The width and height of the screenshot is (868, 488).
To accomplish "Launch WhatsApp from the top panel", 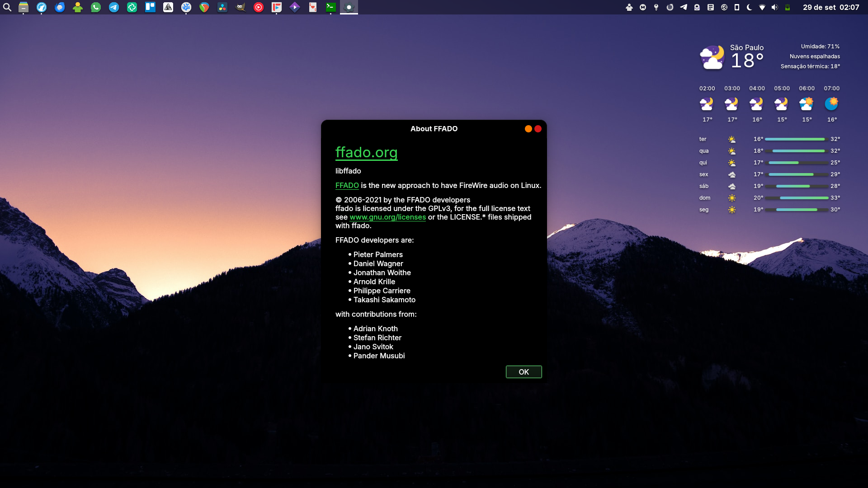I will (x=96, y=7).
